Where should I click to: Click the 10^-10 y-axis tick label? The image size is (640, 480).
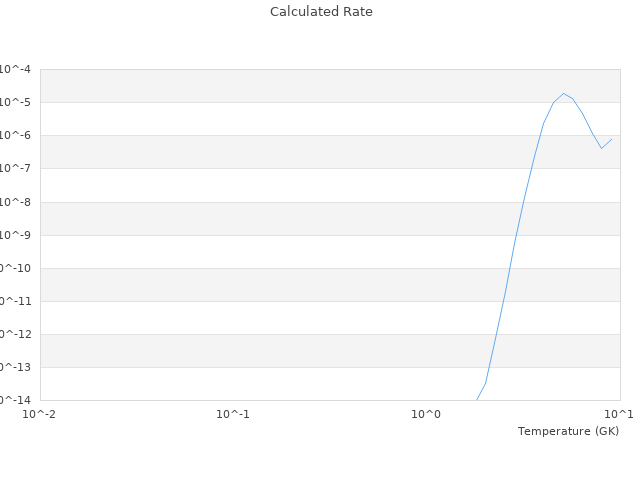point(14,268)
